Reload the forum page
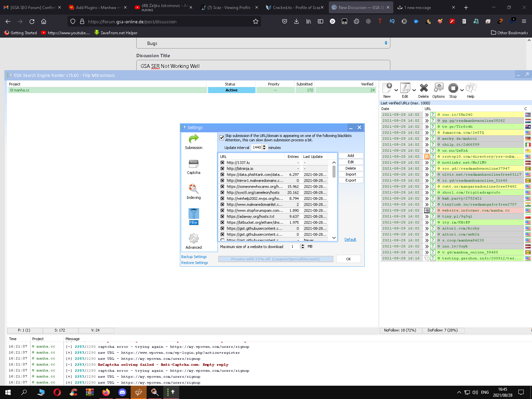532x399 pixels. pos(32,21)
